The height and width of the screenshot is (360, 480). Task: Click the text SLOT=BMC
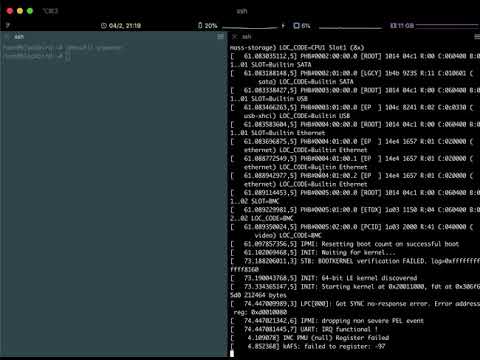coord(265,201)
